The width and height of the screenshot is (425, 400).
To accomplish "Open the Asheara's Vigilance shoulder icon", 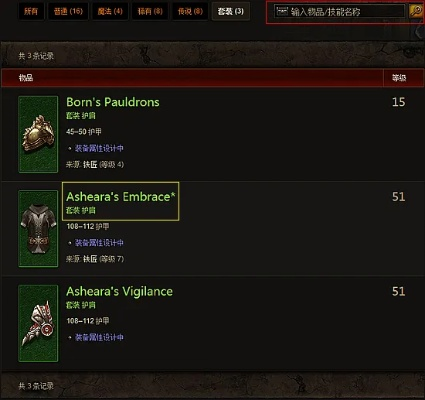I will (x=38, y=323).
